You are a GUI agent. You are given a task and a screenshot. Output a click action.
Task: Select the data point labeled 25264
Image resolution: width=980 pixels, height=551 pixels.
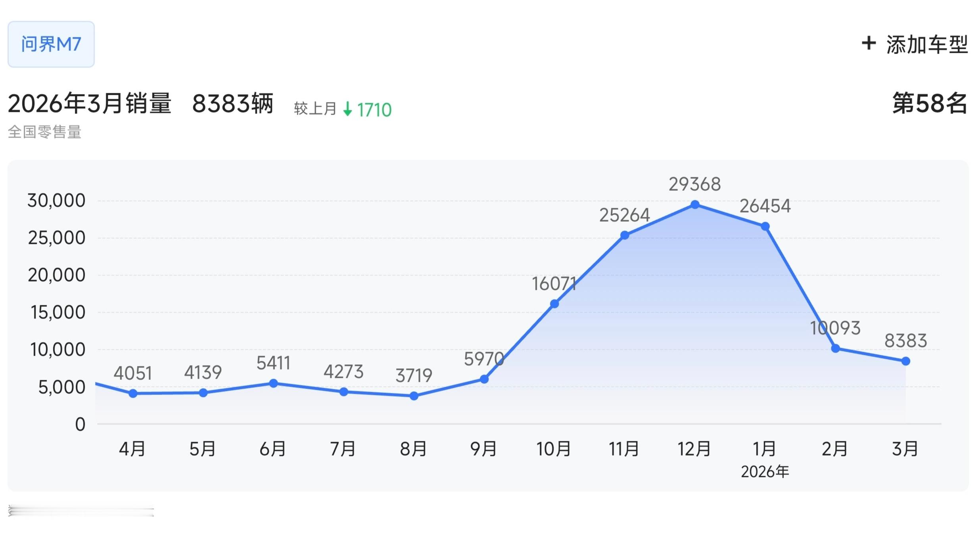pos(625,235)
